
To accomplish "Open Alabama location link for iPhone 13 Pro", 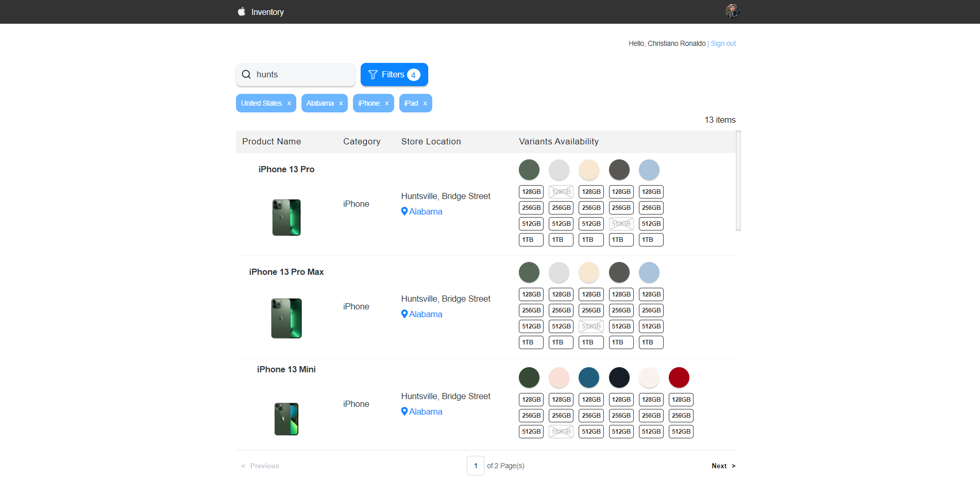I will point(425,211).
